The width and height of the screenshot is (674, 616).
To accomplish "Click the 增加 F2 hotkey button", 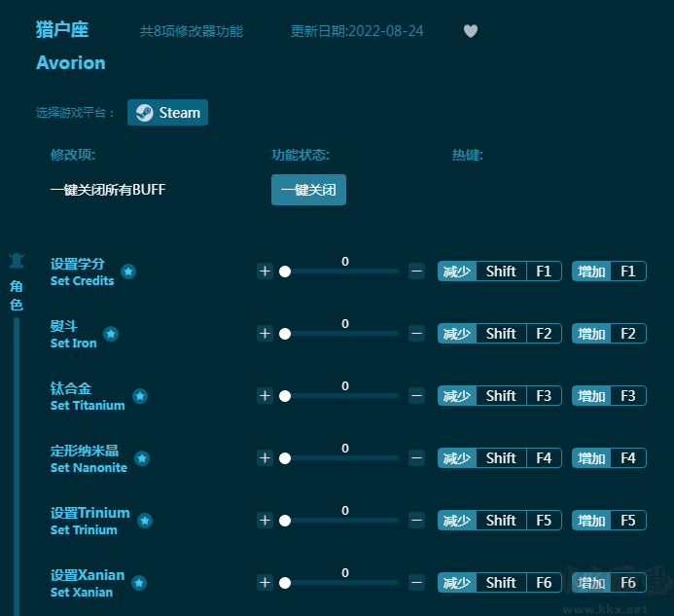I will click(609, 334).
